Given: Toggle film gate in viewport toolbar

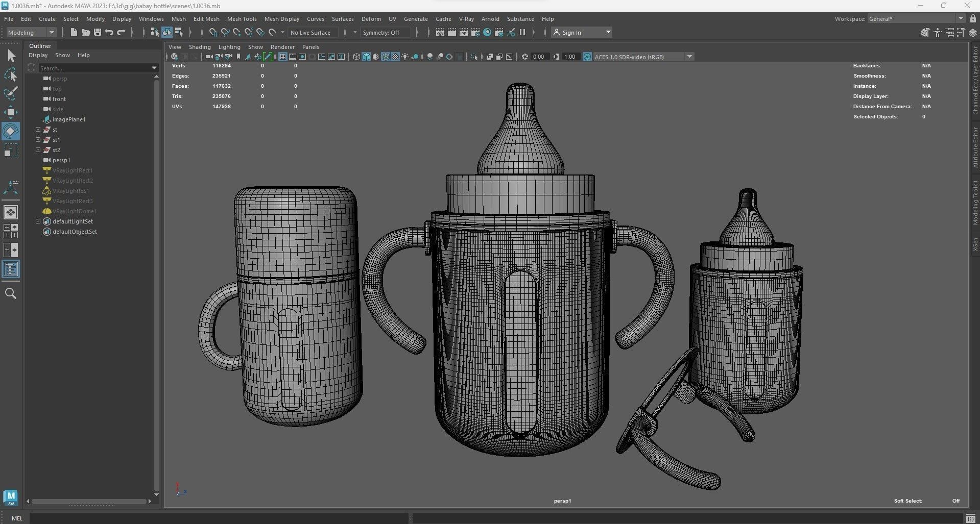Looking at the screenshot, I should (x=293, y=57).
